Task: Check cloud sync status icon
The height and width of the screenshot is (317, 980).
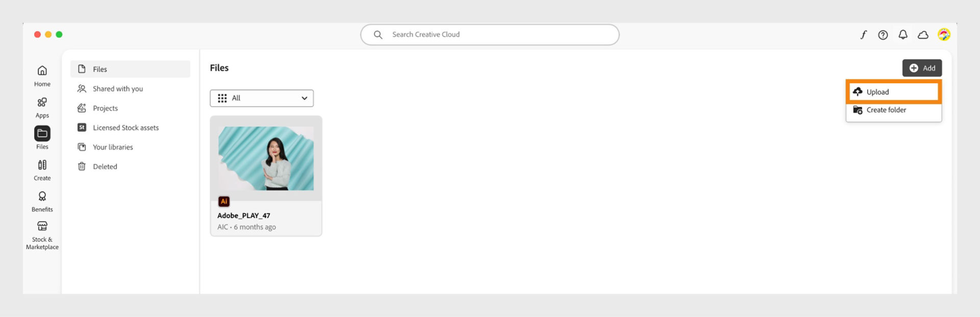Action: point(923,35)
